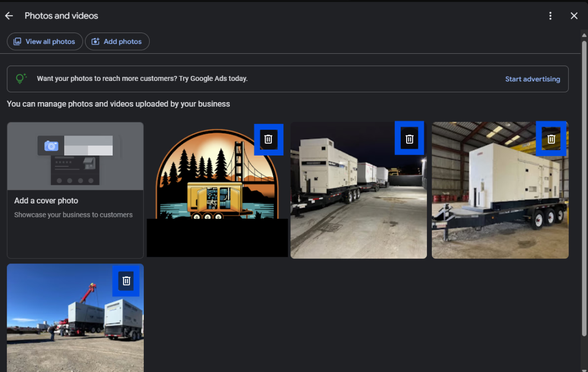Screen dimensions: 588x372
Task: Delete the warehouse generator photo
Action: [551, 139]
